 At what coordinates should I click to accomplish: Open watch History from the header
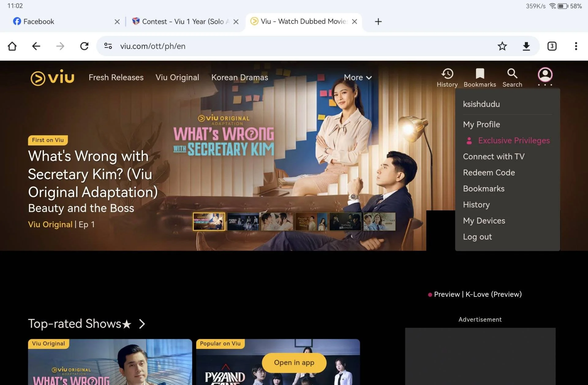[x=447, y=78]
